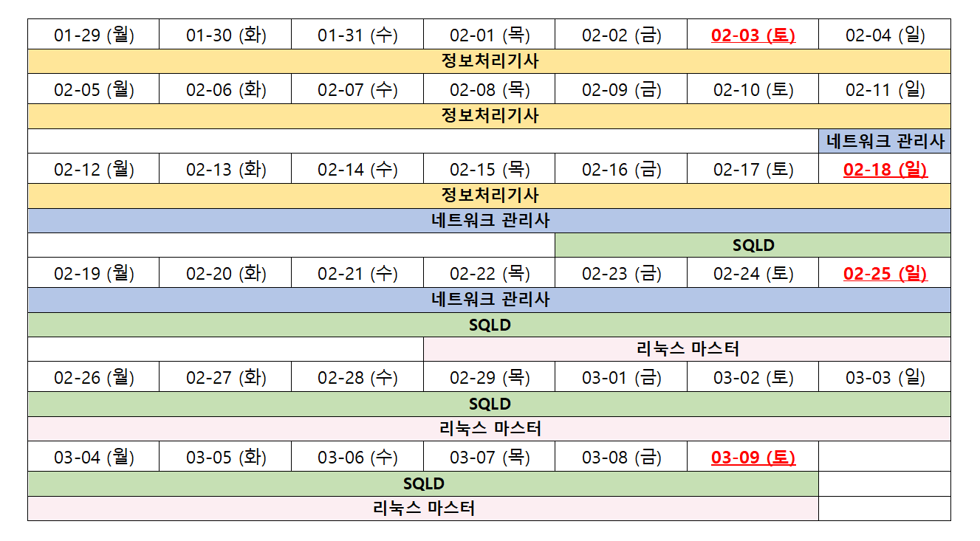The image size is (980, 541).
Task: Select the 02-20 (화) date cell
Action: pyautogui.click(x=225, y=273)
